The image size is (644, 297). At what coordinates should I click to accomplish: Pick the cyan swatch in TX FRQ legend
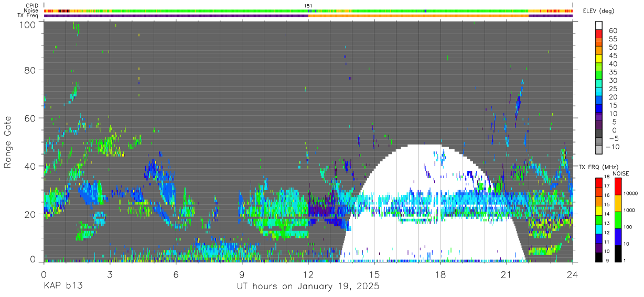[x=598, y=228]
